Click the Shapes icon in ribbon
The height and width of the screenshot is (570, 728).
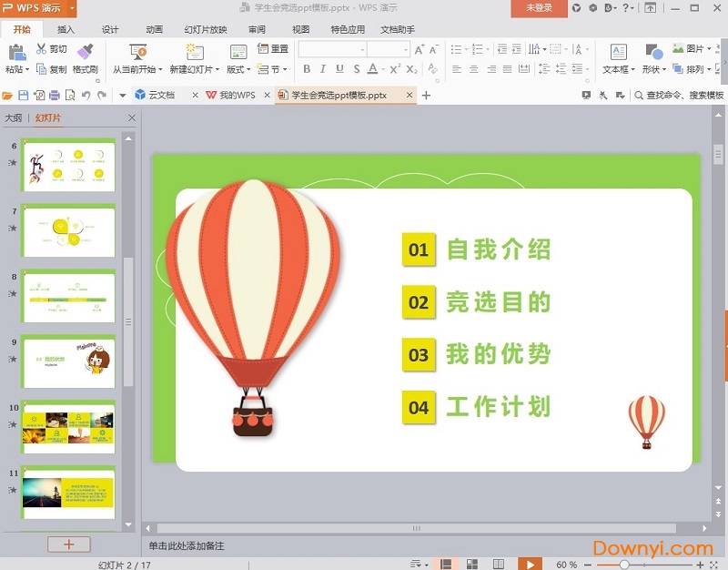(653, 52)
